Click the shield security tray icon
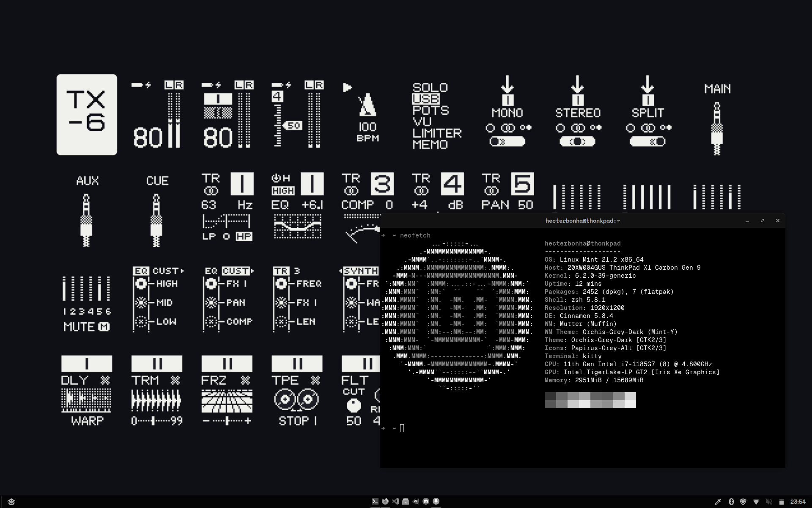 coord(743,502)
